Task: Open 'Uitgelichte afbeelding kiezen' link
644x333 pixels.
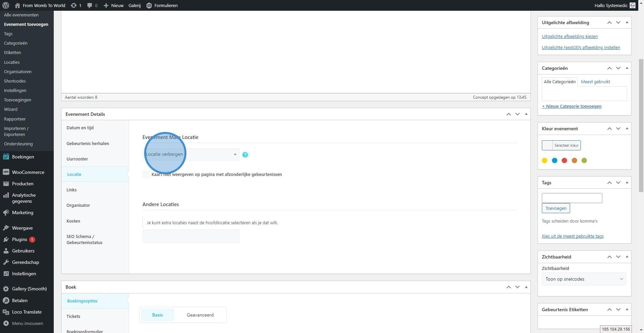Action: coord(570,36)
